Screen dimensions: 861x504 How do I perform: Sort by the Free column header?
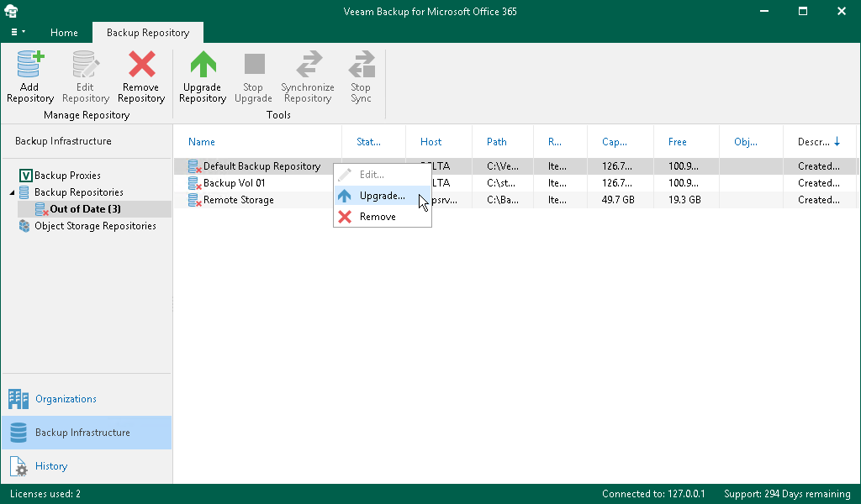(x=677, y=141)
